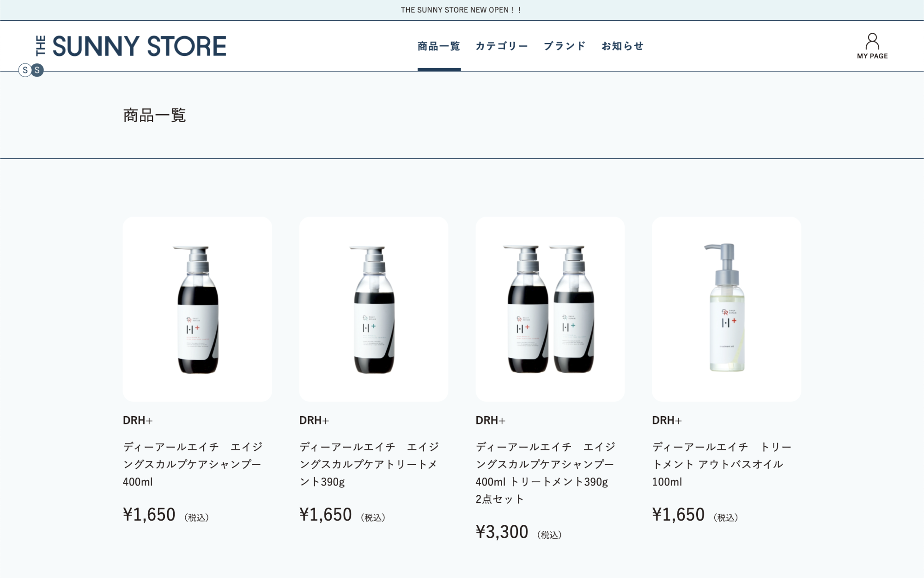Viewport: 924px width, 578px height.
Task: Open the ブランド menu item
Action: (x=565, y=46)
